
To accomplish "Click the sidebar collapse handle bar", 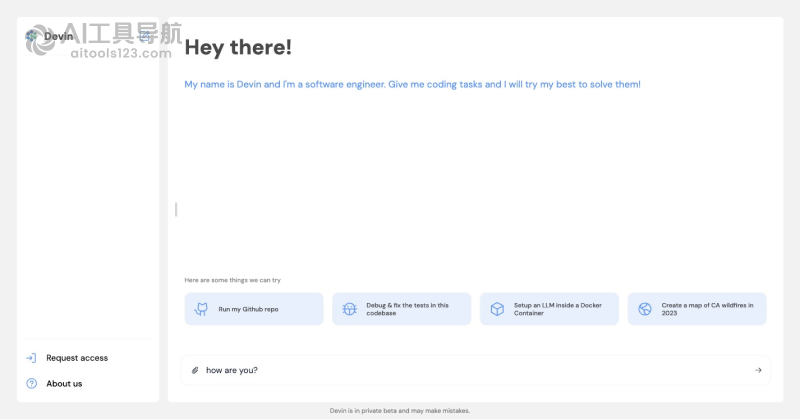I will [x=176, y=209].
